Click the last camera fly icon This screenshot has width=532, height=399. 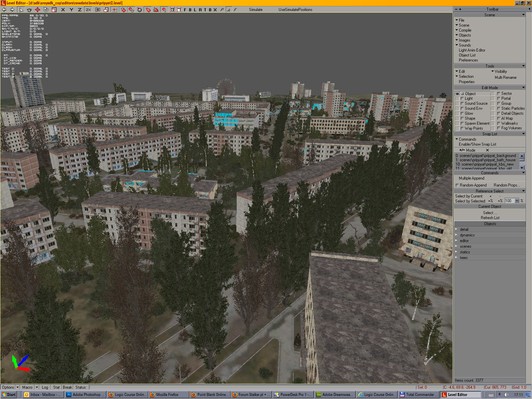[x=235, y=10]
